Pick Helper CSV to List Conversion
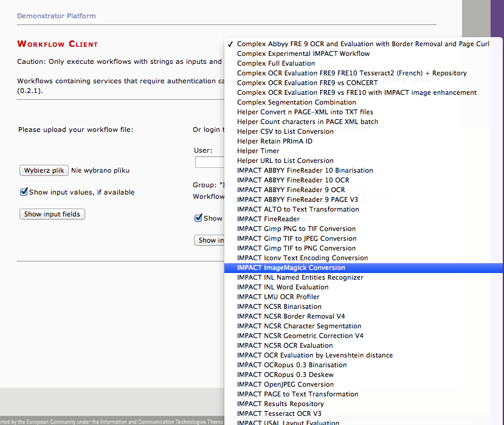 pos(363,131)
